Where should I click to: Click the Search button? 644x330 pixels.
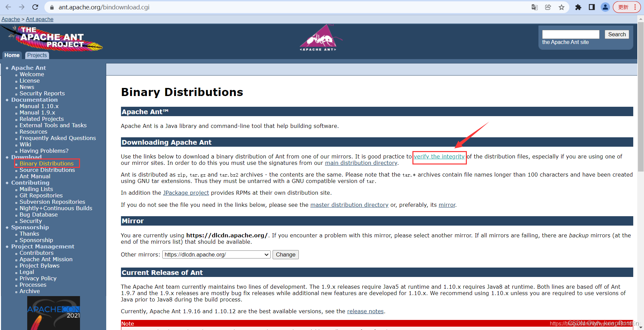coord(617,34)
